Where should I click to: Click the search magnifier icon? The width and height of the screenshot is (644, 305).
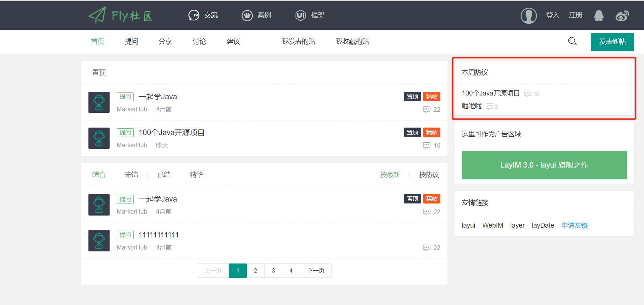point(573,42)
